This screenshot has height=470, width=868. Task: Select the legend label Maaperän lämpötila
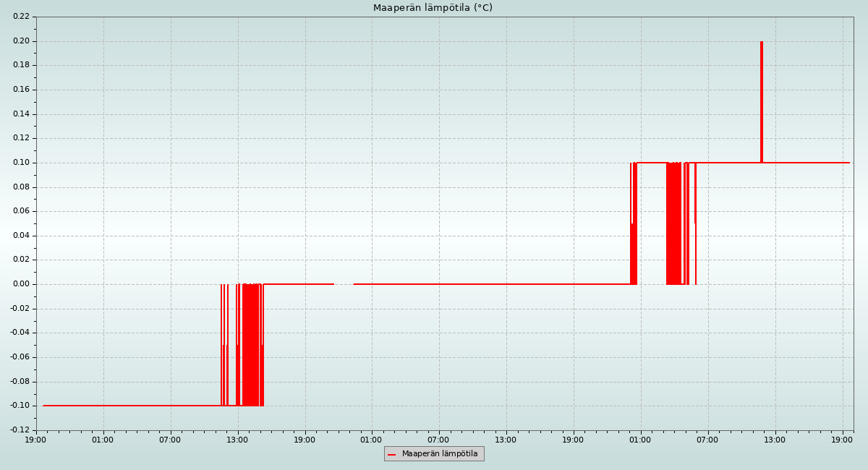pyautogui.click(x=440, y=454)
